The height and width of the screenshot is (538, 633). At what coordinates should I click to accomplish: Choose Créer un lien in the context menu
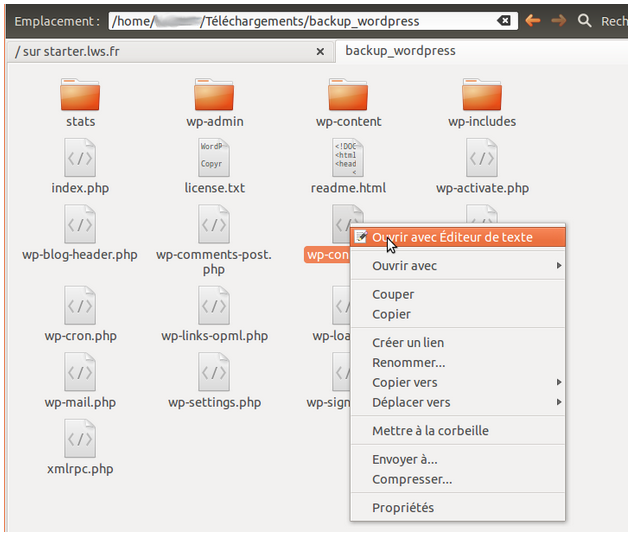click(x=458, y=343)
